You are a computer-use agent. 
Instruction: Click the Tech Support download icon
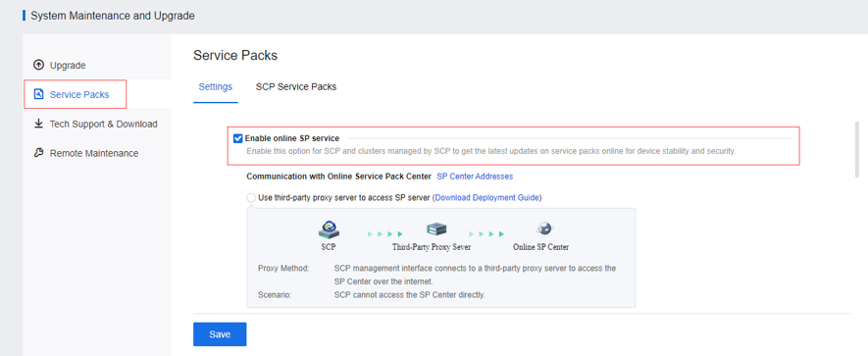point(38,124)
